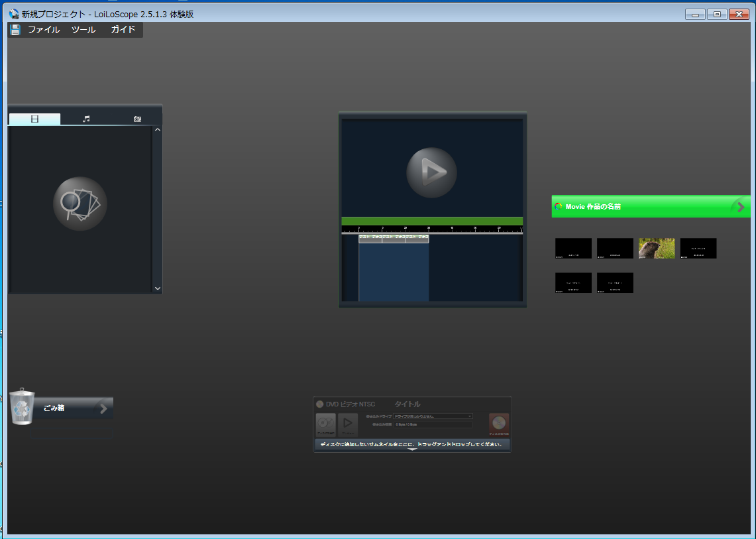Select the groundhog video thumbnail
Viewport: 756px width, 539px height.
pos(657,248)
